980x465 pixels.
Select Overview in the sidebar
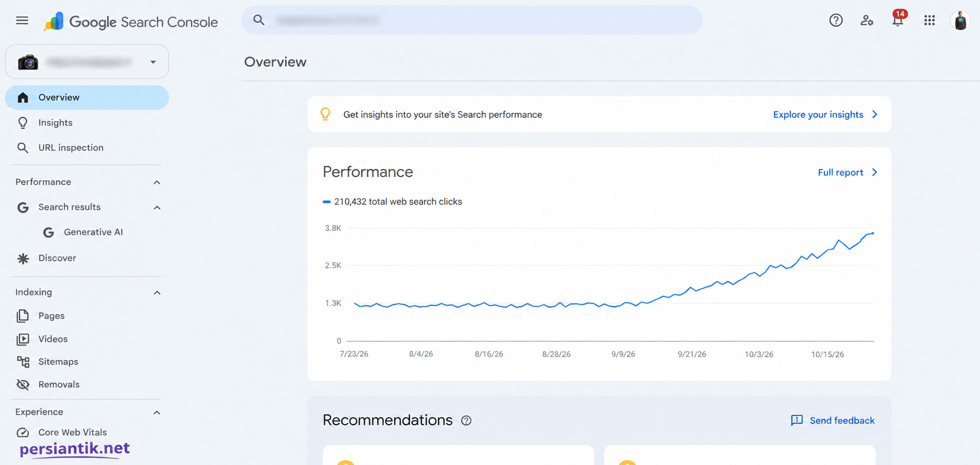tap(87, 97)
